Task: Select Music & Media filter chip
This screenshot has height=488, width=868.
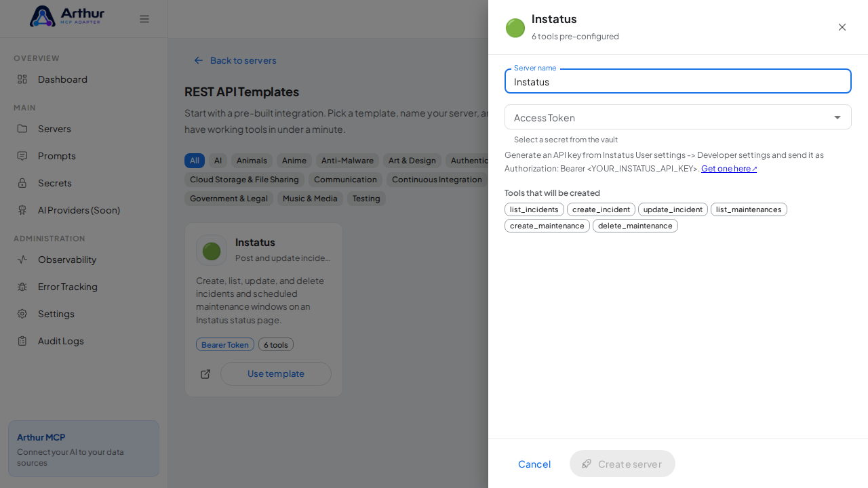Action: tap(310, 199)
